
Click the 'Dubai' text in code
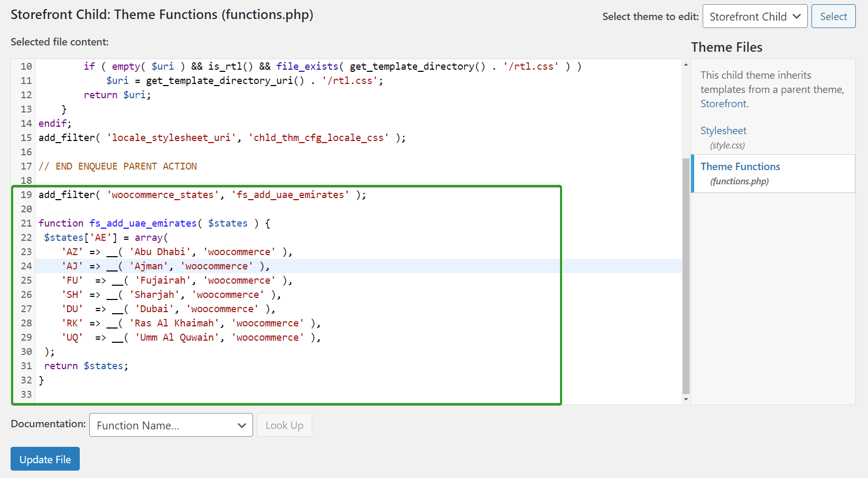tap(155, 308)
